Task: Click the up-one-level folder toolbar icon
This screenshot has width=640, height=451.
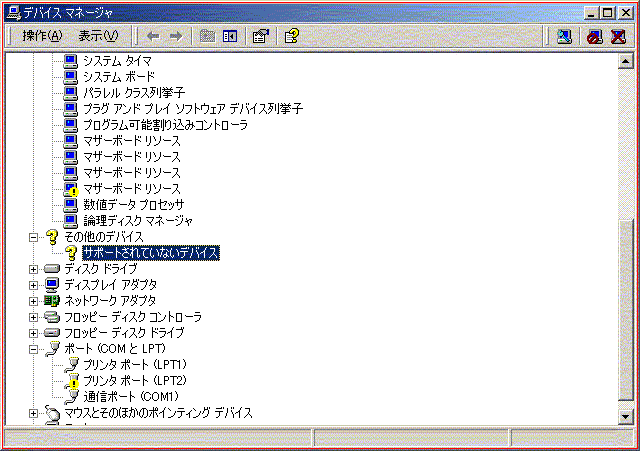Action: click(207, 37)
